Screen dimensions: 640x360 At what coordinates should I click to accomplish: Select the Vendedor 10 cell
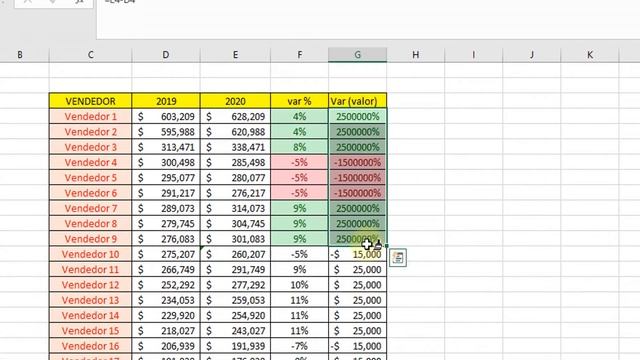90,254
